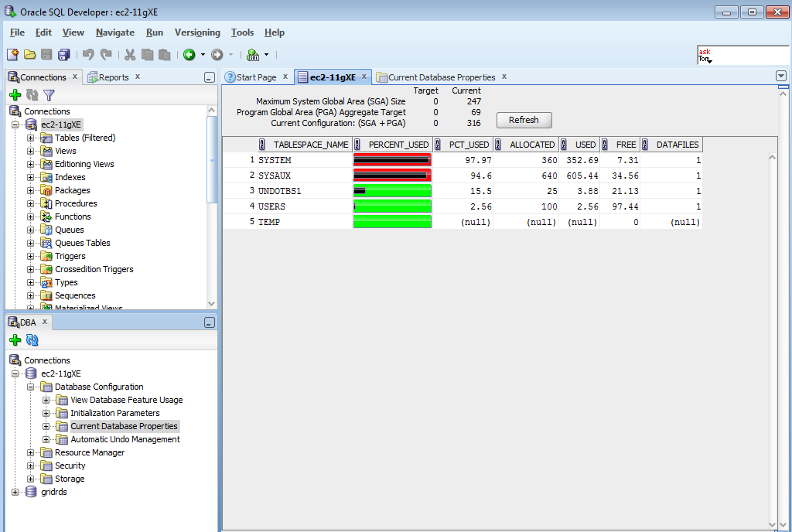Click the green Back navigation arrow

189,54
